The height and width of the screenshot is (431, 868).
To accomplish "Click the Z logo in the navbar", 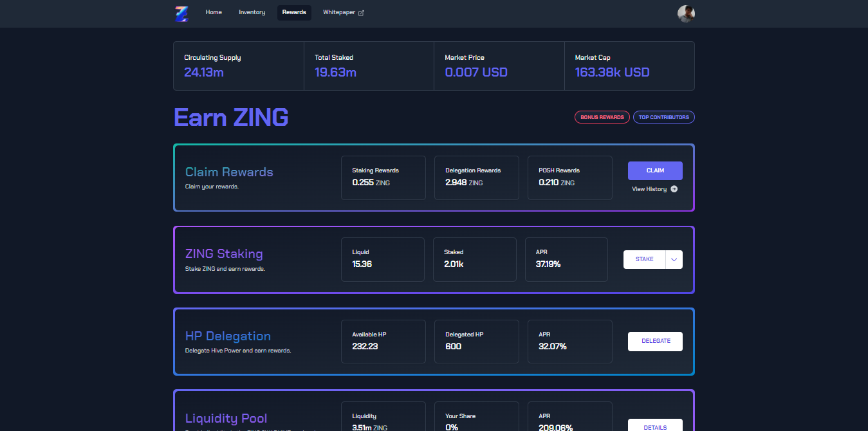I will [181, 14].
